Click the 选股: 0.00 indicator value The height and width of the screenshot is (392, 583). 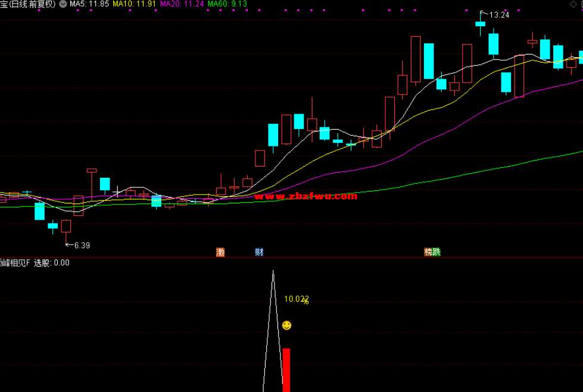(52, 263)
